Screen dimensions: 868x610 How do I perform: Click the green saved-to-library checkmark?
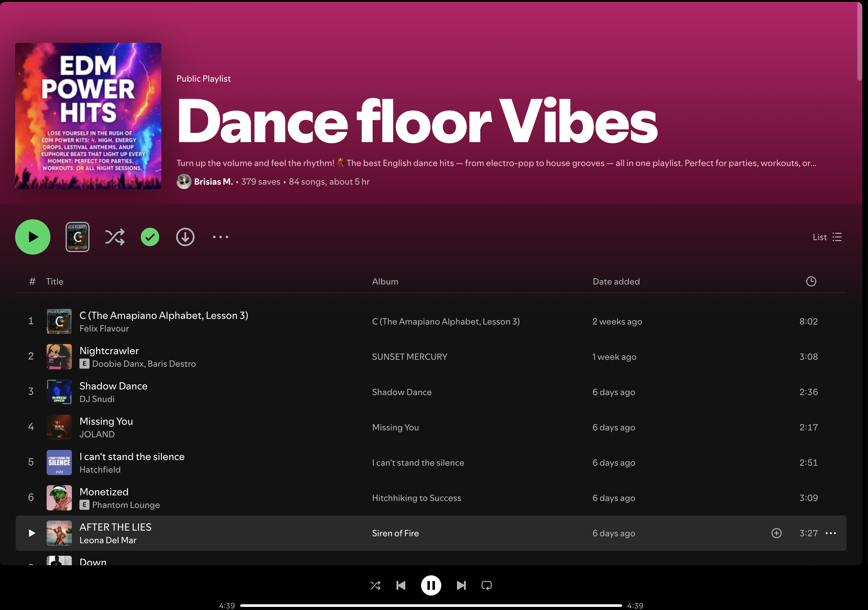pyautogui.click(x=150, y=237)
